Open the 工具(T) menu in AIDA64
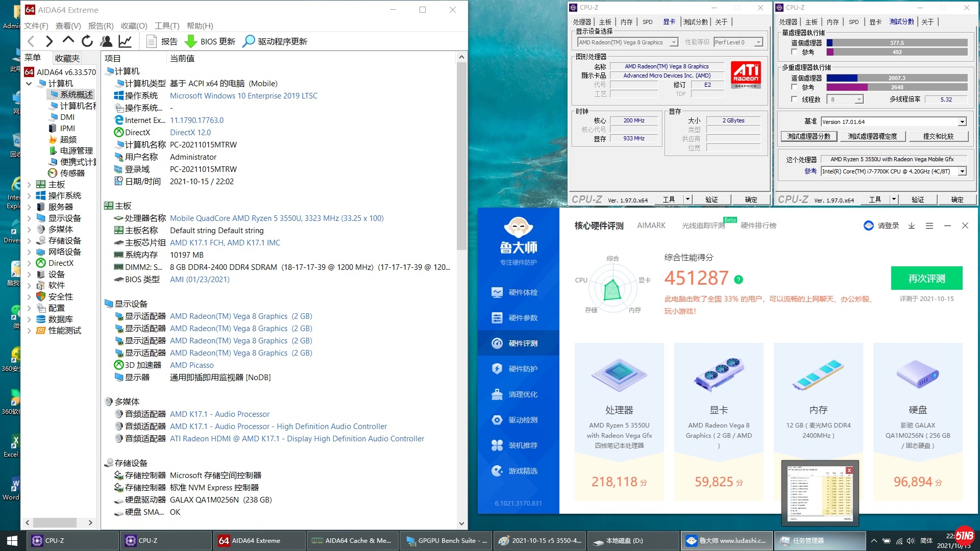 [x=167, y=26]
